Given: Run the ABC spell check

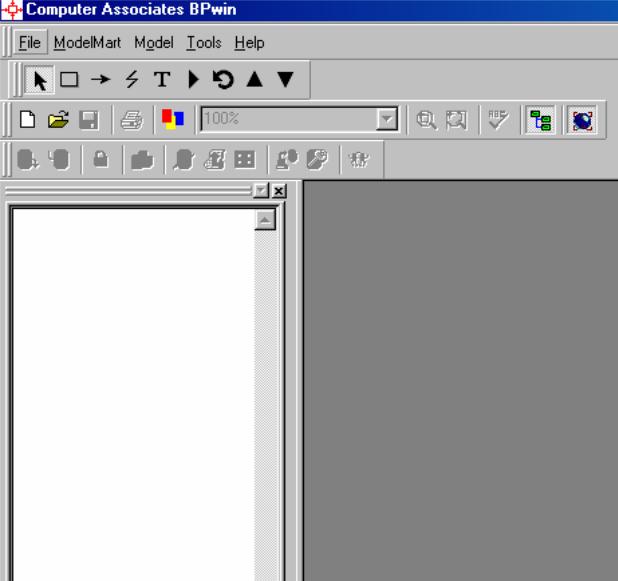Looking at the screenshot, I should click(498, 119).
